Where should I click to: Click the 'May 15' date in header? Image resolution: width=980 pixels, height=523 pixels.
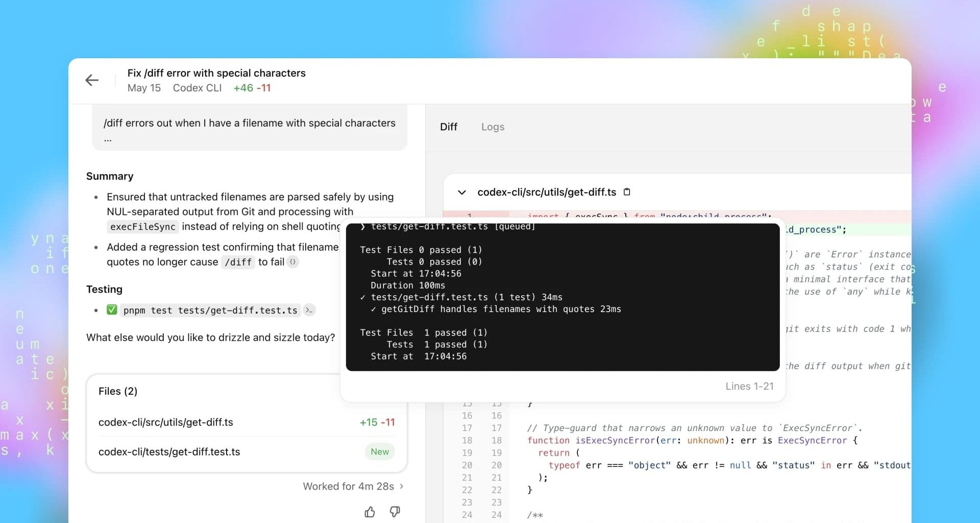[x=144, y=88]
